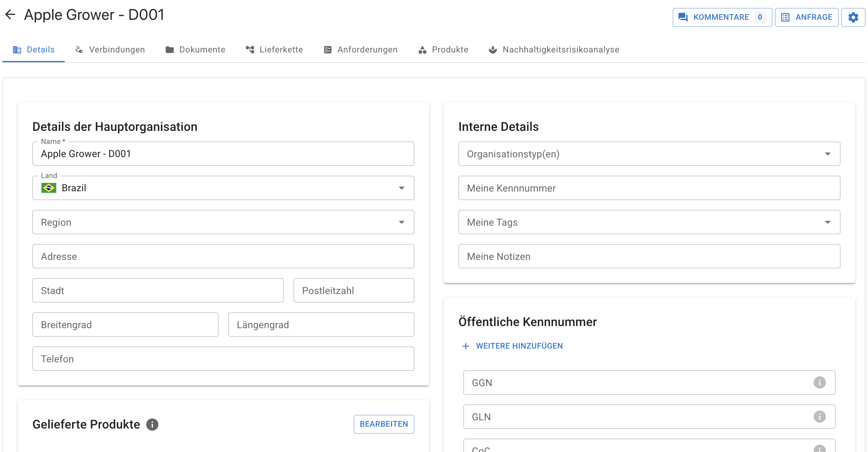Click the comment count badge 0
Viewport: 868px width, 452px height.
(x=760, y=17)
